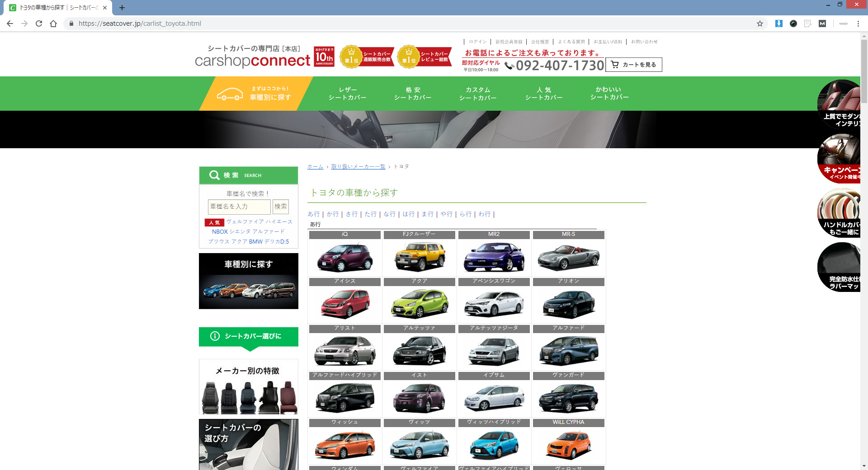Open the ラバーマット round side banner
The image size is (868, 470).
pos(839,267)
